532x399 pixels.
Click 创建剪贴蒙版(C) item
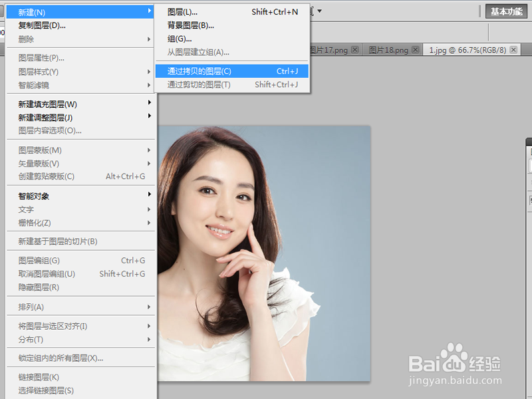[80, 176]
